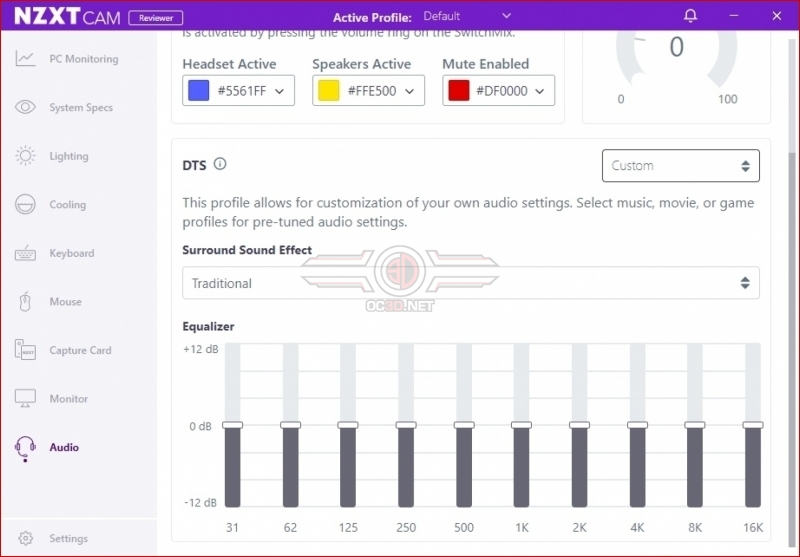Click blue Headset Active color swatch
Image resolution: width=800 pixels, height=557 pixels.
(x=198, y=90)
